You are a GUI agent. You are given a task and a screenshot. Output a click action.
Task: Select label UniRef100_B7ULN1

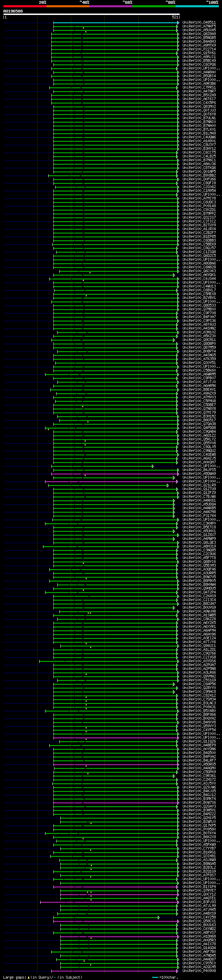(199, 118)
